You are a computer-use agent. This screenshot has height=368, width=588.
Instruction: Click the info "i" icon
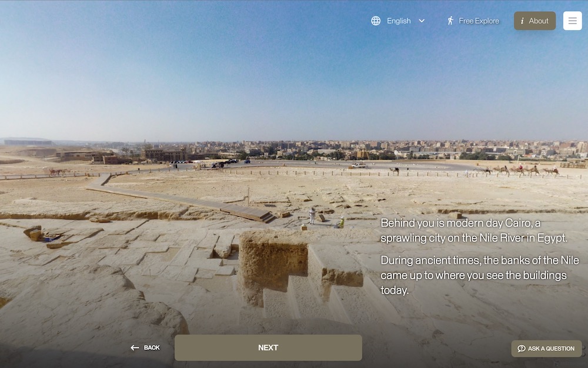(x=522, y=21)
